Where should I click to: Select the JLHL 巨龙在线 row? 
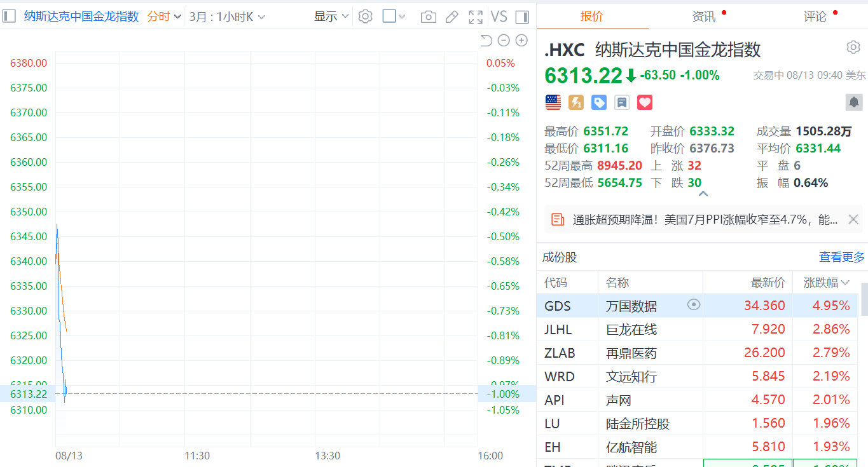(x=697, y=329)
